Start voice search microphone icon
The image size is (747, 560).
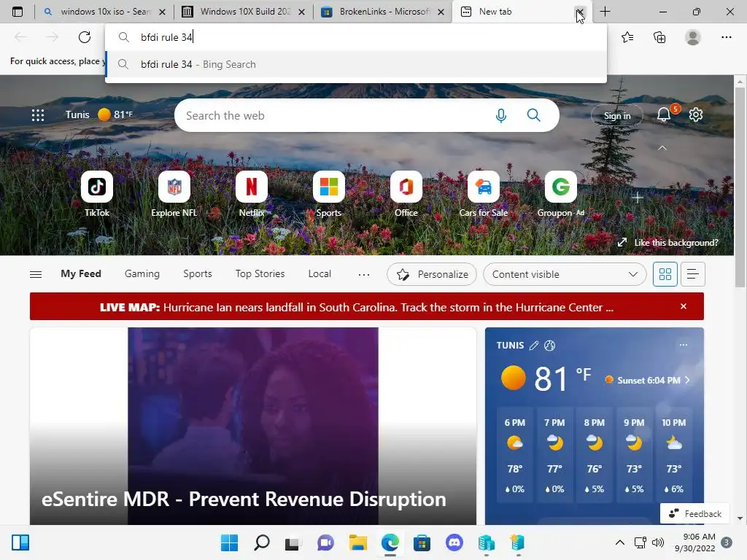coord(500,115)
